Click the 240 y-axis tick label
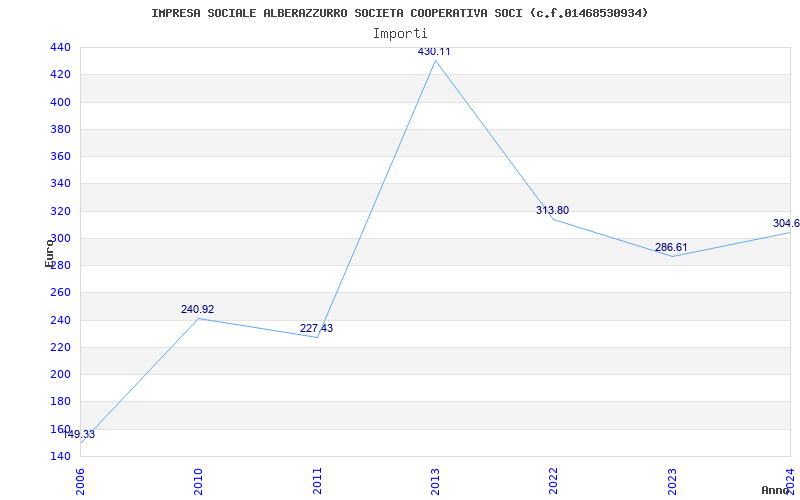The image size is (800, 500). click(60, 320)
